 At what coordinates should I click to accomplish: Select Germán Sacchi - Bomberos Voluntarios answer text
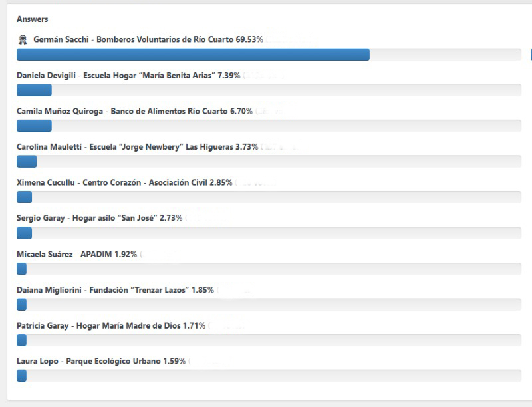tap(148, 40)
